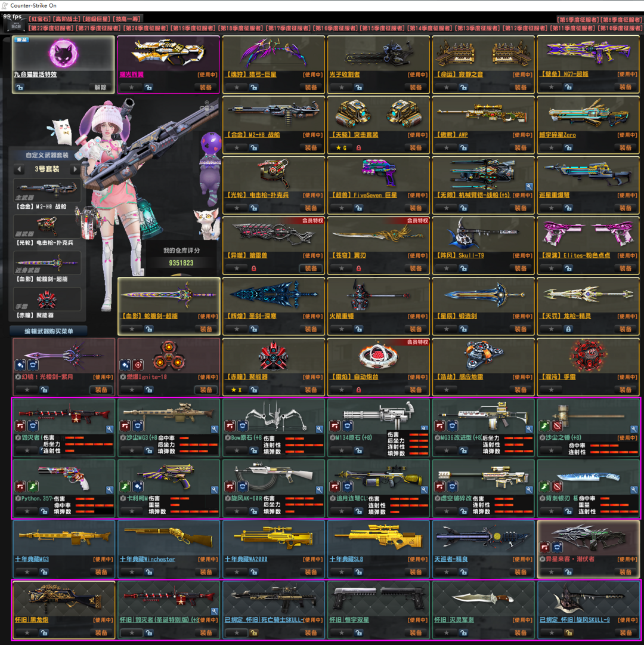Open 【命运】寂静之音 item name link

click(460, 75)
